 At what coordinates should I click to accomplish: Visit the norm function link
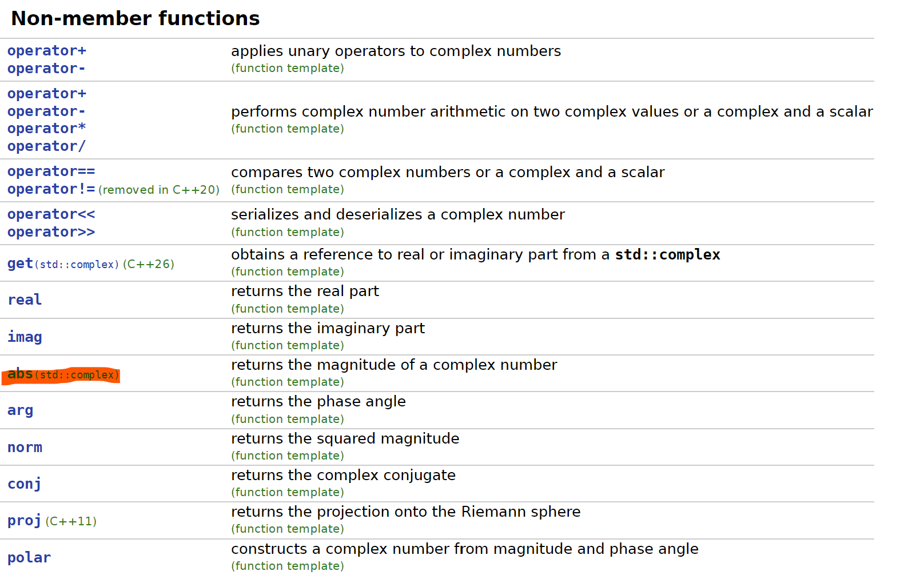(25, 448)
